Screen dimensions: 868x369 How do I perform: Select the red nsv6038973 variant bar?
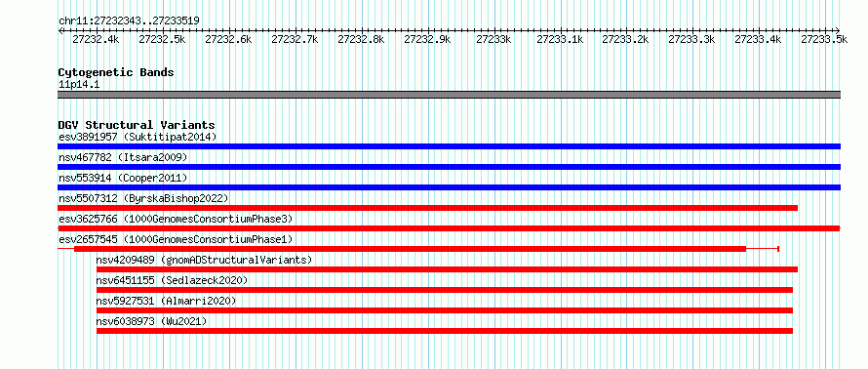(445, 331)
